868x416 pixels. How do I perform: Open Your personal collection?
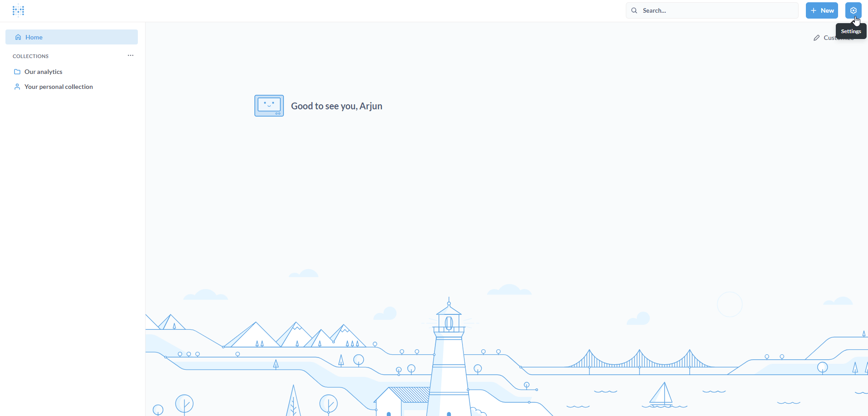pyautogui.click(x=72, y=87)
